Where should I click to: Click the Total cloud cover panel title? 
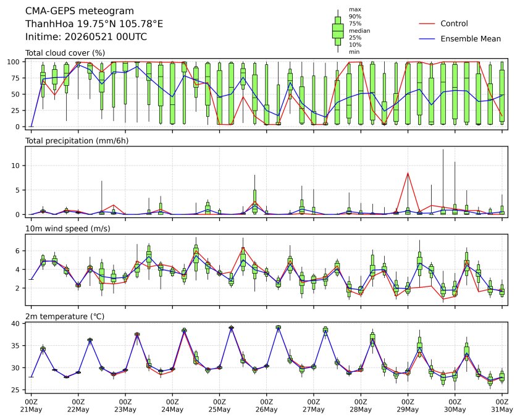coord(65,53)
